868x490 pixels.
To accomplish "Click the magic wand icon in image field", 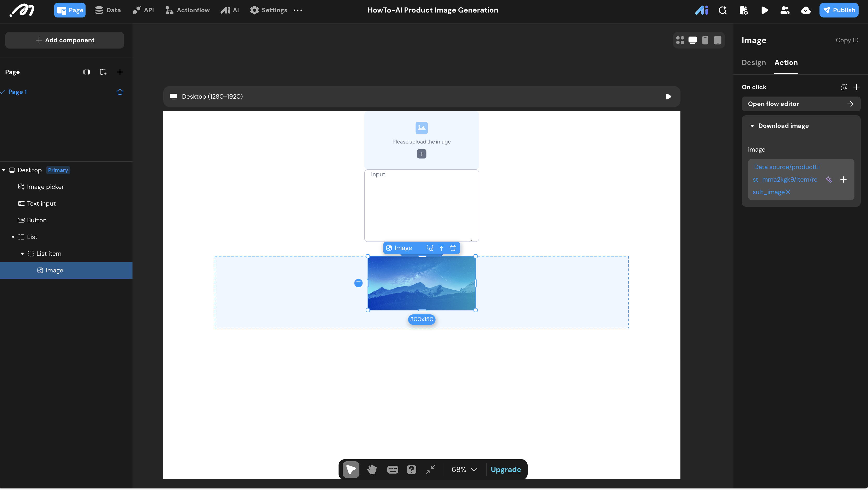I will coord(829,180).
